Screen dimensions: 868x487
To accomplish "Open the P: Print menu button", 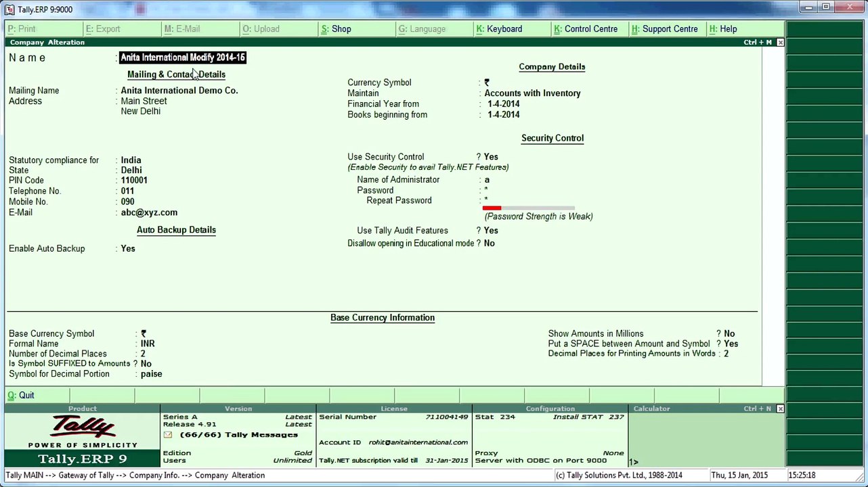I will (x=44, y=29).
